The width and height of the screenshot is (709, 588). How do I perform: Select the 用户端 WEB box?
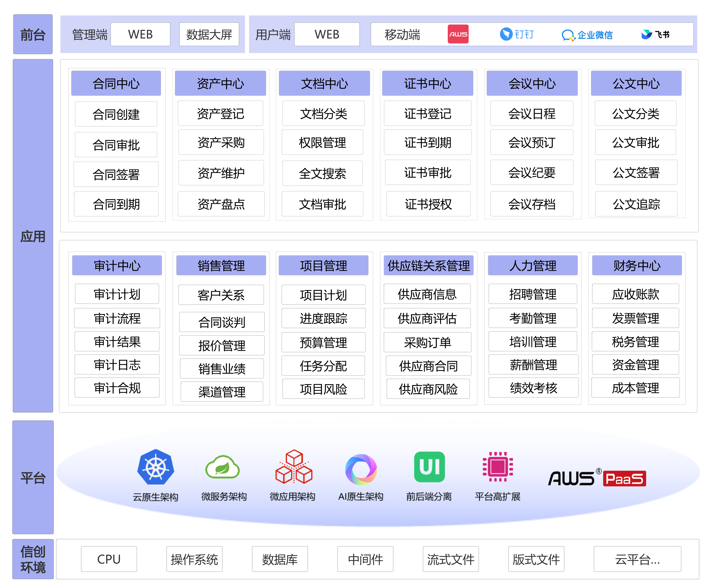click(327, 34)
